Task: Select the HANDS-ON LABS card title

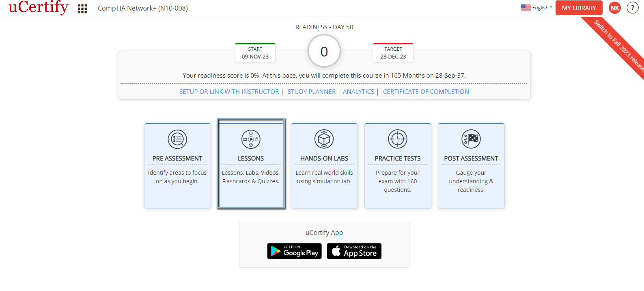Action: tap(324, 159)
